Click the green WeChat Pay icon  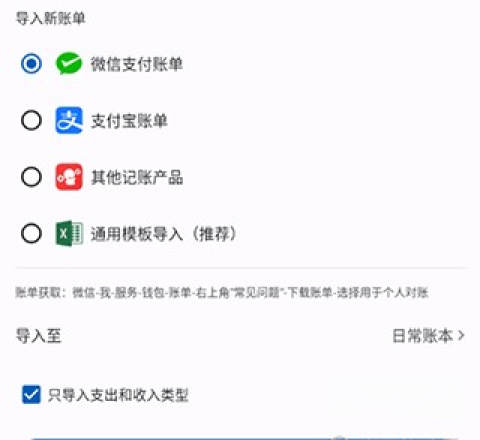click(69, 64)
